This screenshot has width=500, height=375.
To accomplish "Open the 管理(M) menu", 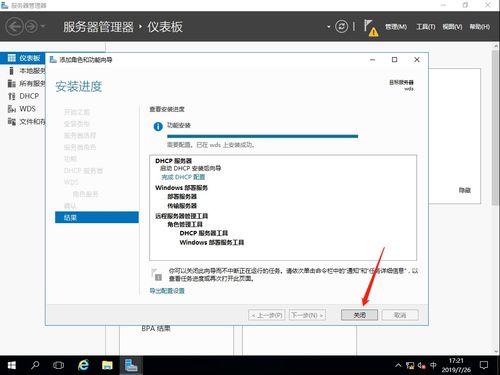I will [396, 27].
